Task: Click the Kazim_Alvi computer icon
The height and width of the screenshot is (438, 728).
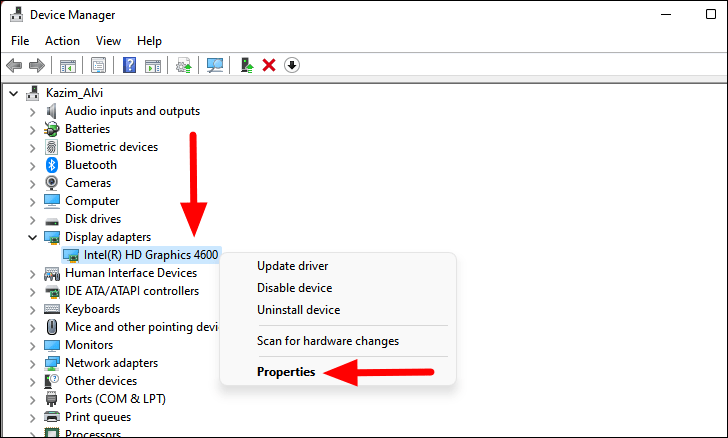Action: click(32, 93)
